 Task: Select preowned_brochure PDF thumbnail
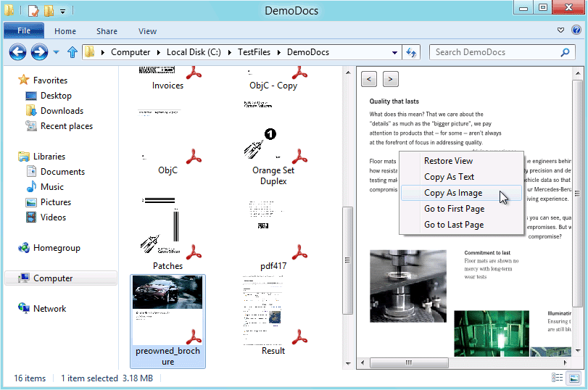(x=167, y=321)
